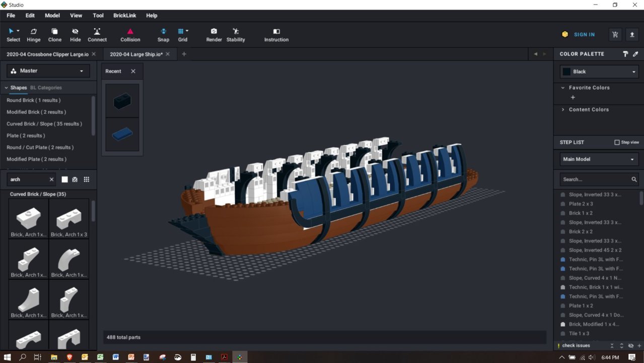Open the BrickLink menu
This screenshot has height=363, width=644.
[x=125, y=16]
